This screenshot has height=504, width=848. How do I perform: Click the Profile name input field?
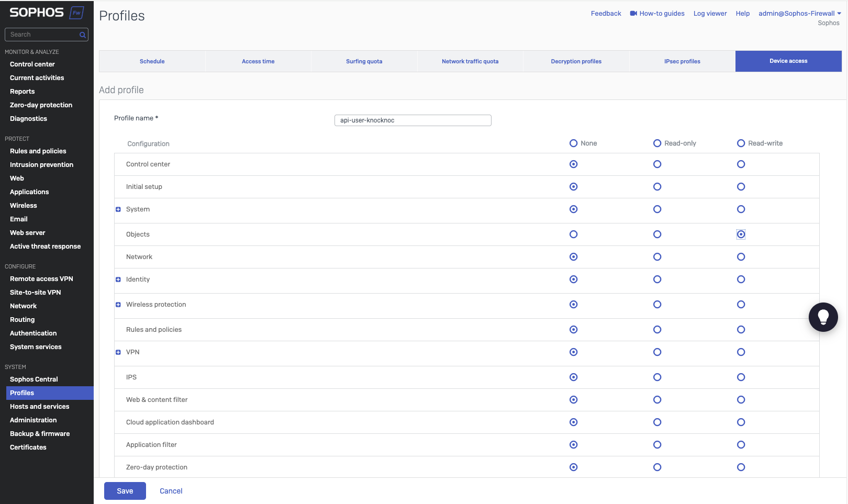tap(413, 120)
